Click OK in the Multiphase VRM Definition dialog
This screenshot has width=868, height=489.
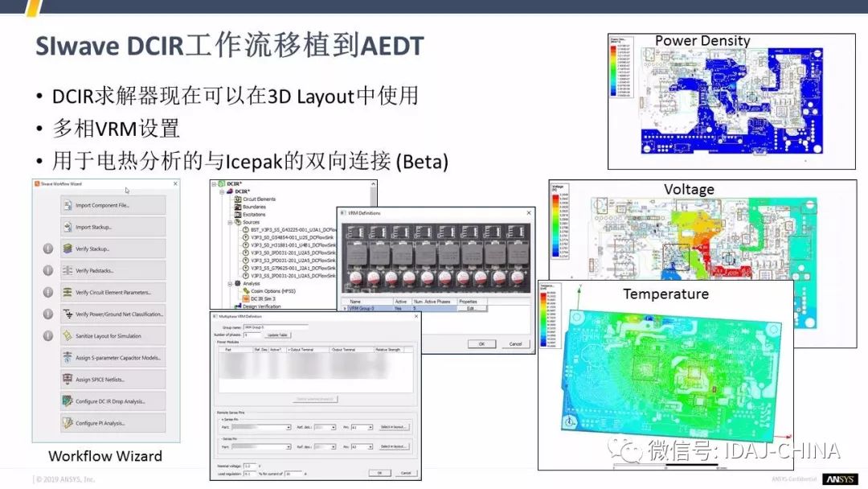click(x=379, y=473)
